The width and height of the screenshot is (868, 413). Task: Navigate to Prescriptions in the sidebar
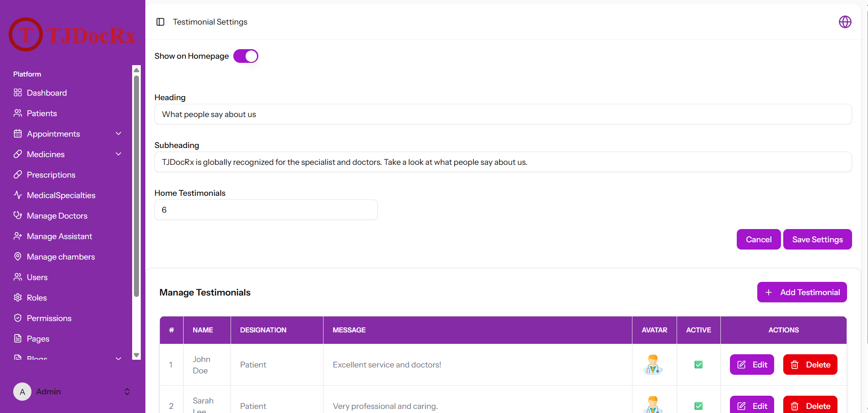(x=68, y=175)
